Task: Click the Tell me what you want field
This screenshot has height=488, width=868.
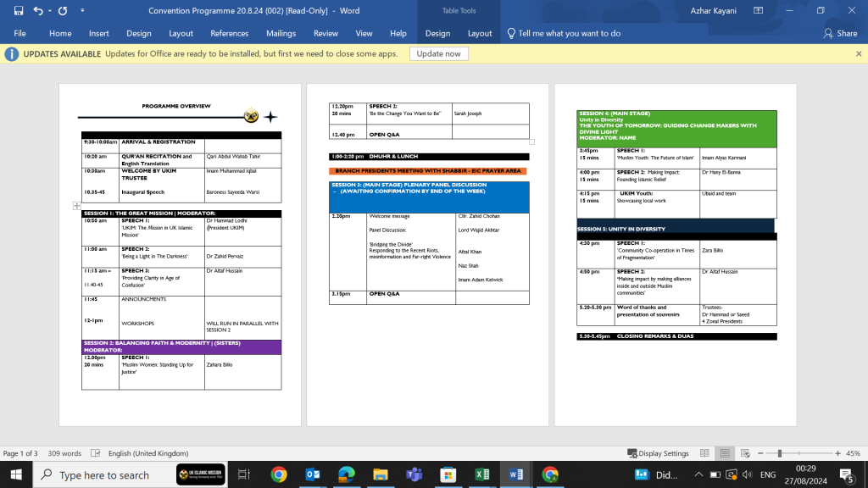Action: [x=569, y=33]
